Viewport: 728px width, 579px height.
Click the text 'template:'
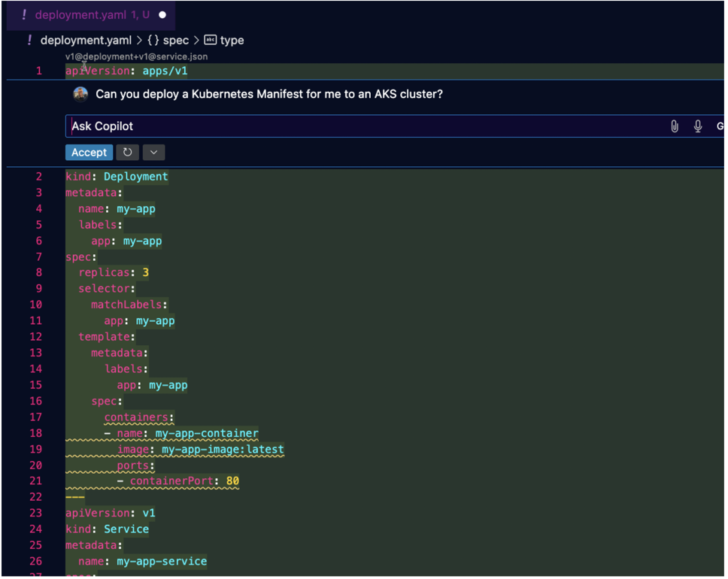107,337
